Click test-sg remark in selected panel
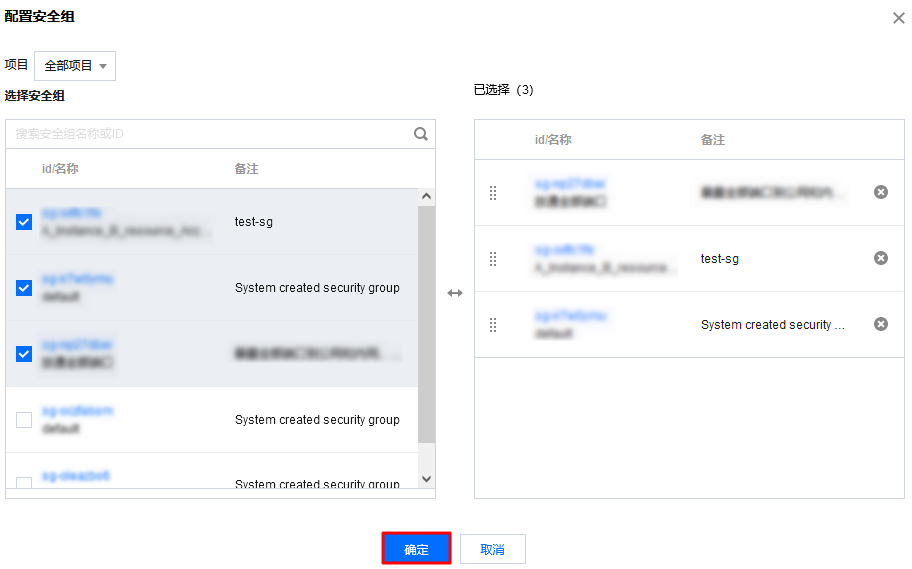This screenshot has width=912, height=569. tap(719, 259)
